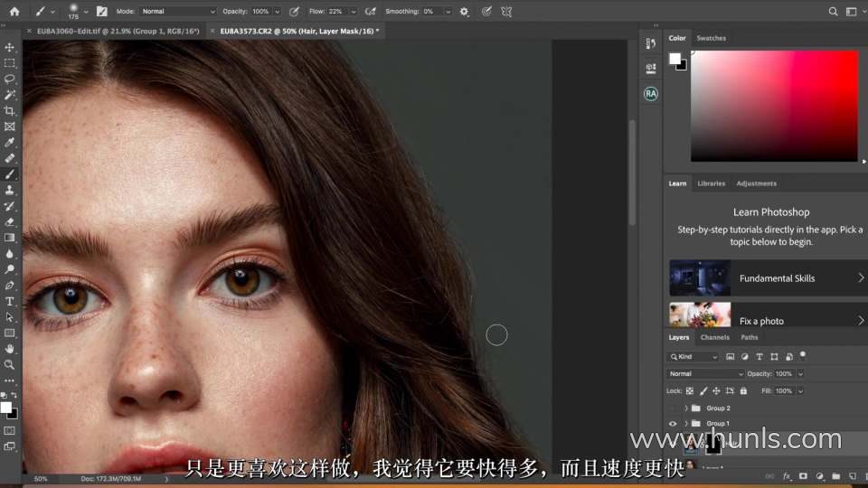Hide the Group 1 layer
Image resolution: width=868 pixels, height=488 pixels.
point(673,423)
